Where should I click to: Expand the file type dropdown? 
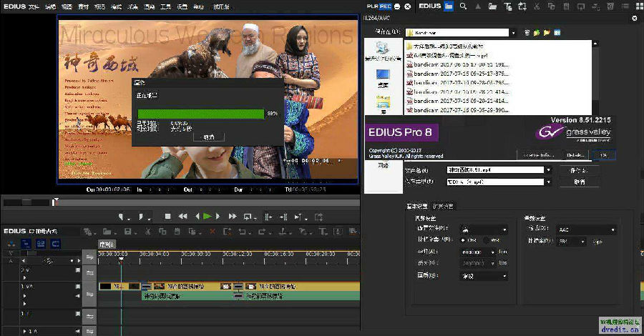click(x=548, y=182)
